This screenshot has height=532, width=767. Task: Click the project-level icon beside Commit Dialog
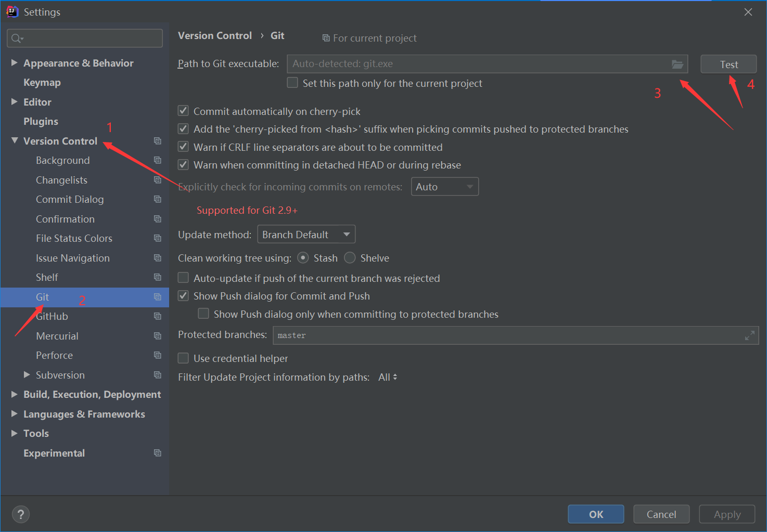point(158,199)
